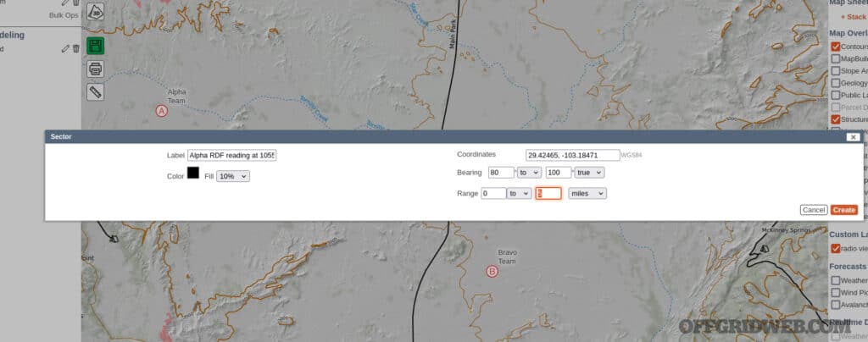The image size is (868, 342).
Task: Open the black Color swatch
Action: (192, 173)
